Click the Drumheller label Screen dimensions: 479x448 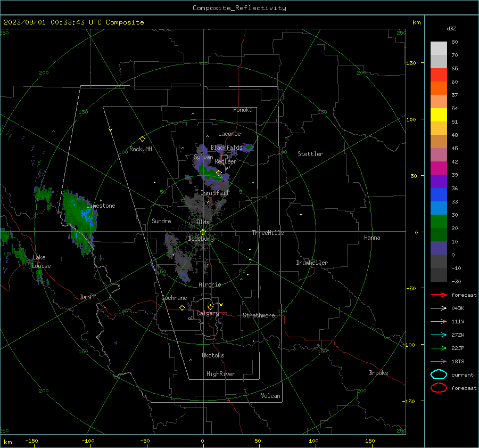tap(312, 263)
